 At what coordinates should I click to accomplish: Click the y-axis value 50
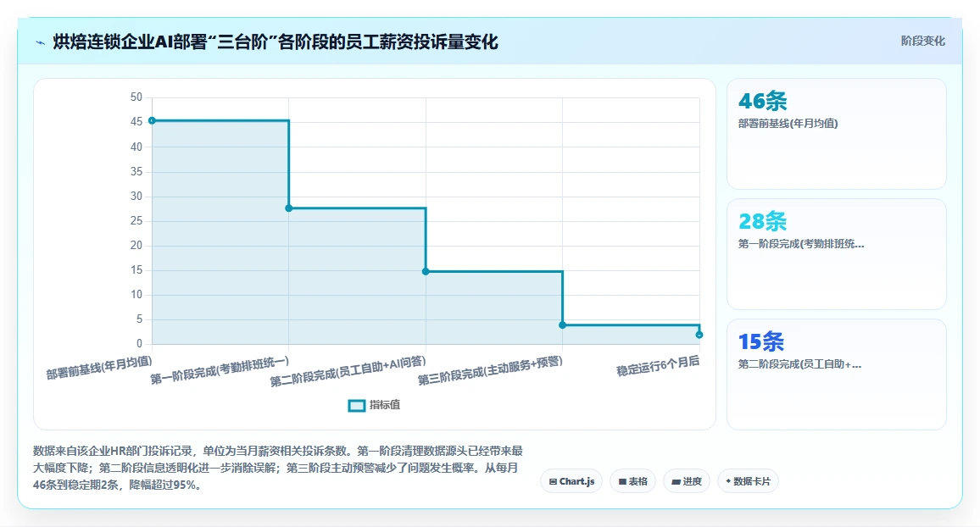[x=136, y=97]
